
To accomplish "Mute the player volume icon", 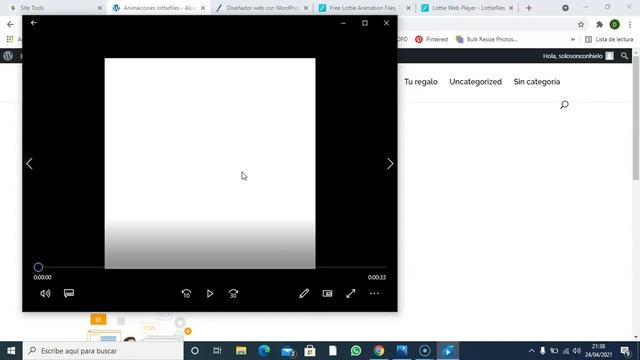I will pos(45,293).
